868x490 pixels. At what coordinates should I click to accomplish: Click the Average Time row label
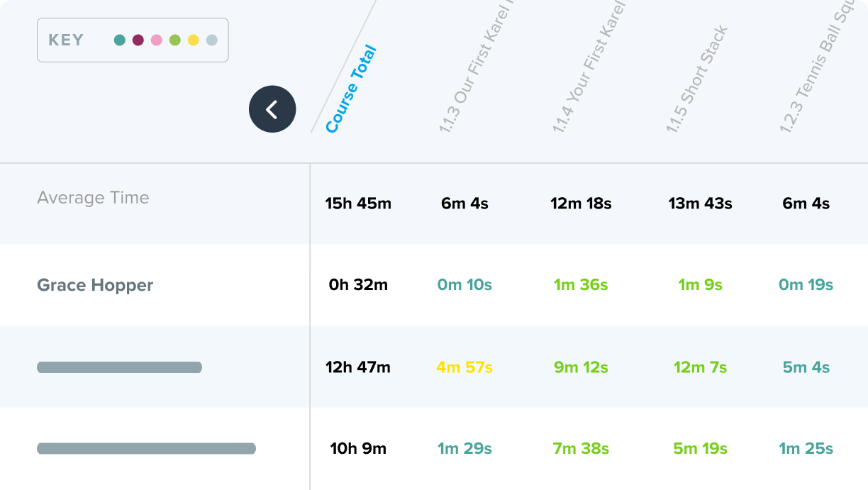pos(93,198)
